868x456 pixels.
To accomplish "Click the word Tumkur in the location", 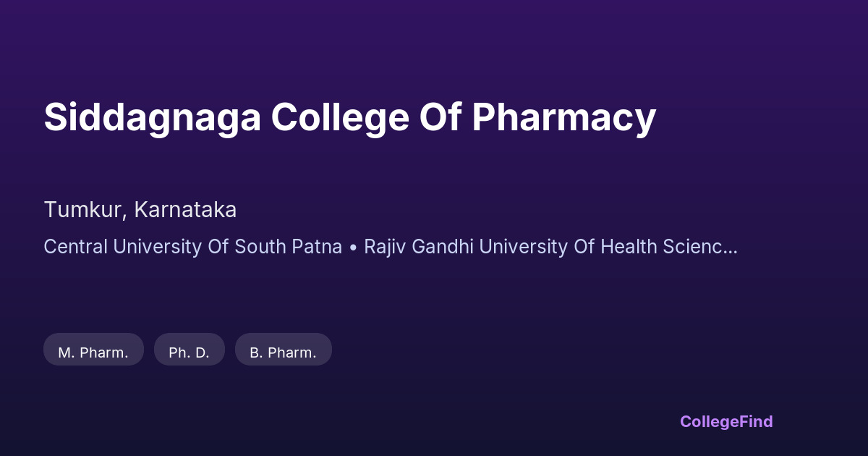I will (x=84, y=210).
